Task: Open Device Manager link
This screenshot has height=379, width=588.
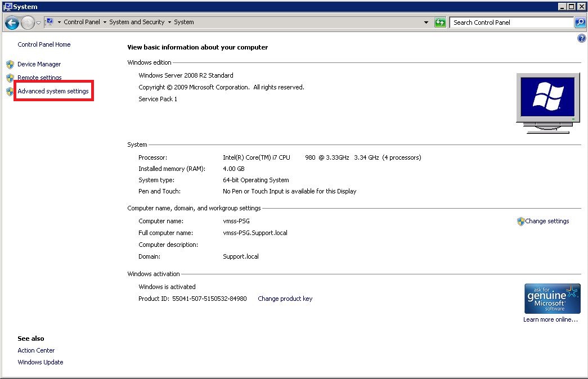Action: (39, 65)
